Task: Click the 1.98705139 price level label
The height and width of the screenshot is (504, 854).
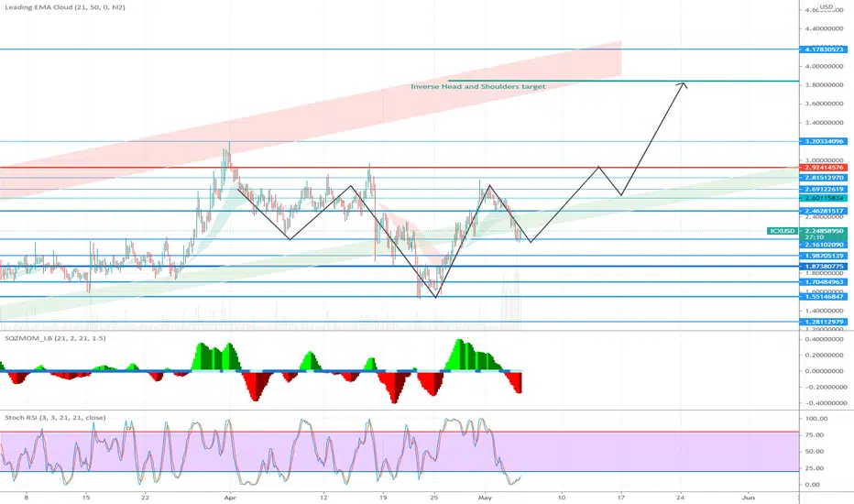Action: tap(824, 256)
